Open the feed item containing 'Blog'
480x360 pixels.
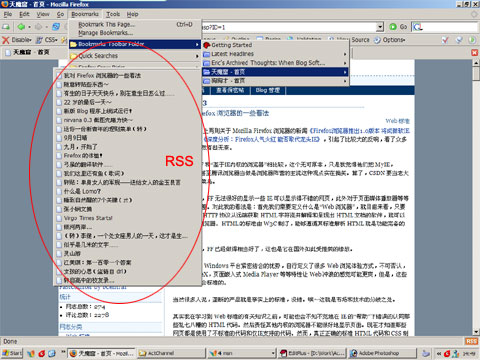click(x=128, y=111)
